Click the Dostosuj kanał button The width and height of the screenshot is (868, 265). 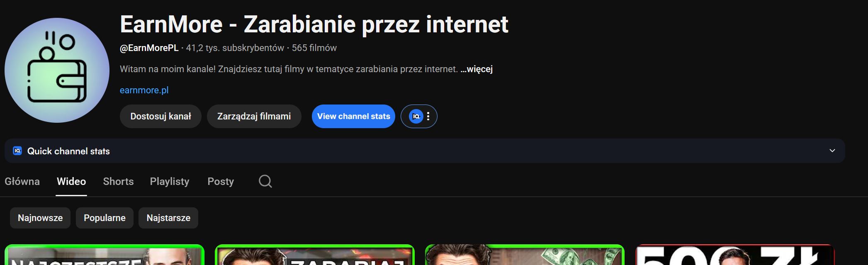160,117
